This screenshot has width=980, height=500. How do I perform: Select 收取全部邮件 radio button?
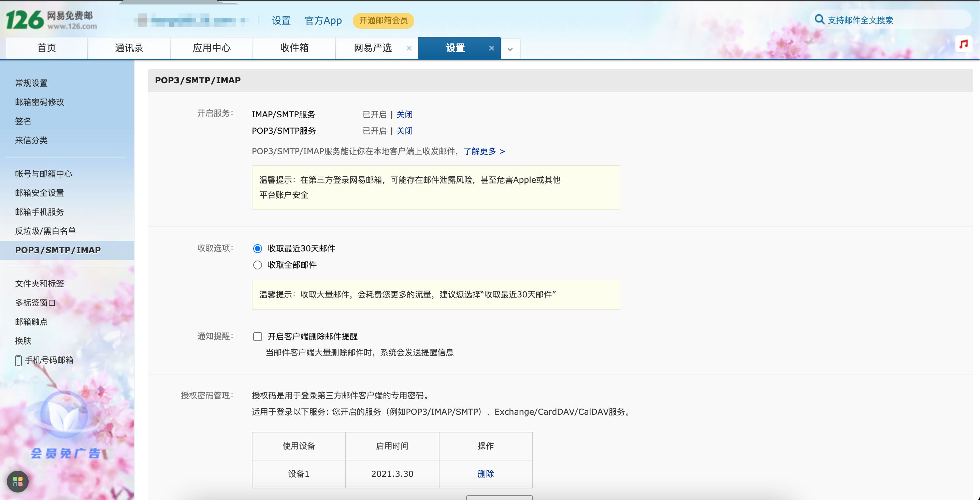tap(258, 265)
